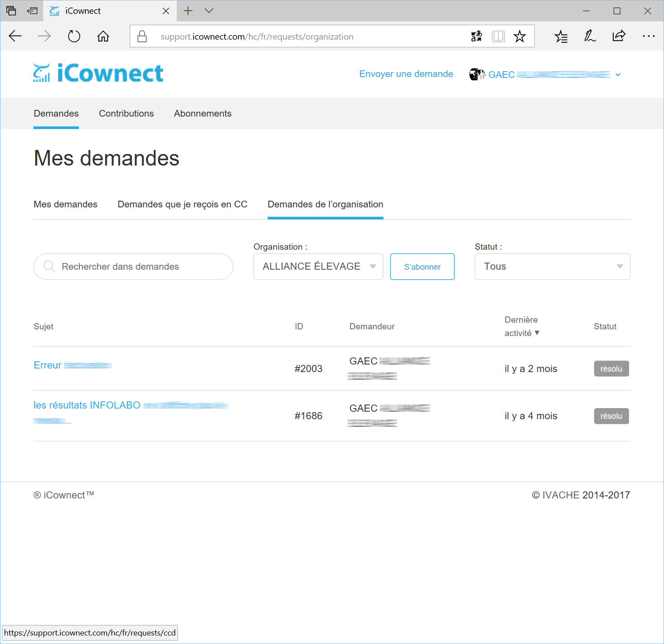Switch to Demandes que je reçois en CC
The width and height of the screenshot is (664, 644).
click(x=183, y=204)
